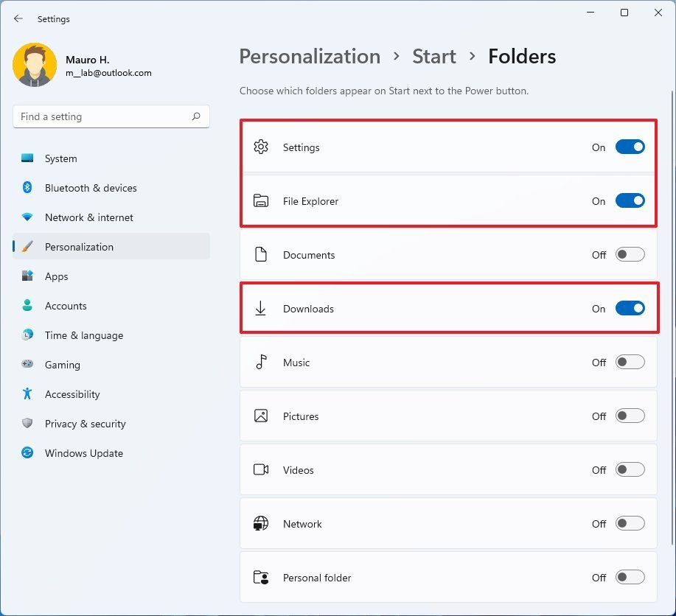
Task: Click the Videos camera icon
Action: 261,469
